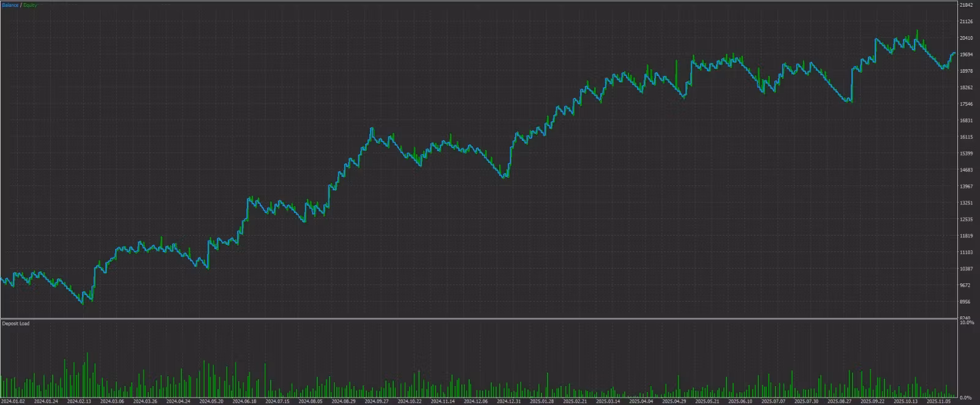This screenshot has width=980, height=405.
Task: Pick the 2024.12.31 date marker
Action: click(x=509, y=401)
